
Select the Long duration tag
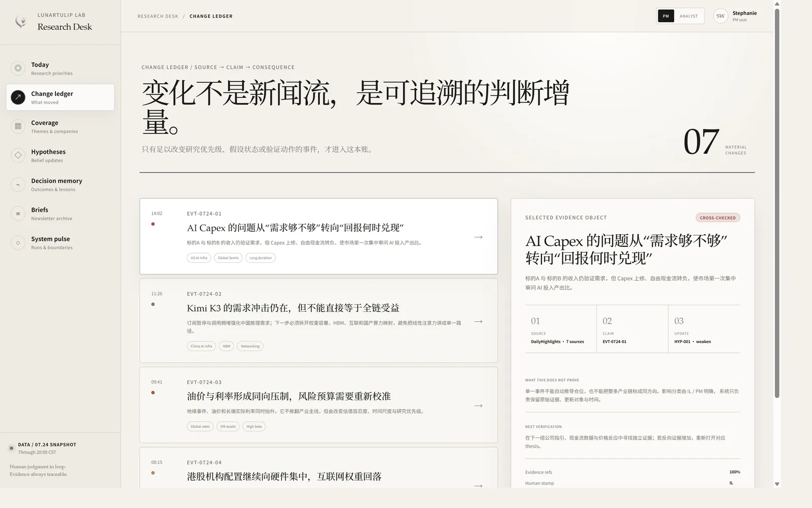pyautogui.click(x=260, y=258)
